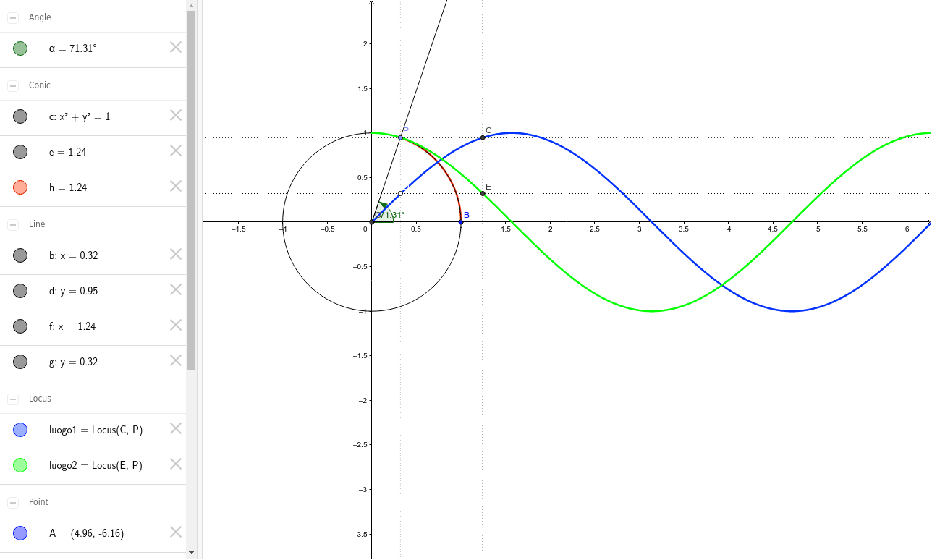This screenshot has width=932, height=560.
Task: Collapse the Locus section
Action: 12,398
